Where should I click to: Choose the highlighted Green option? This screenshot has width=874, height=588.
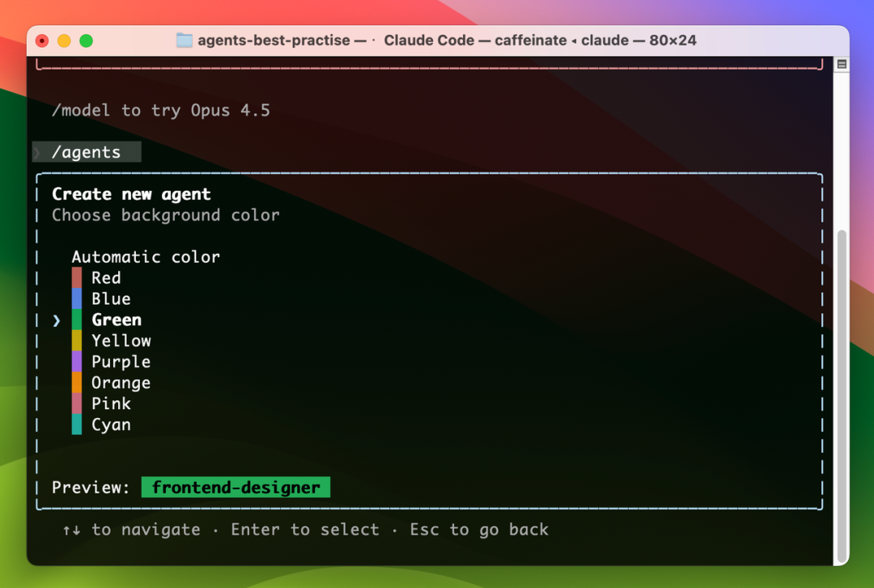tap(117, 320)
